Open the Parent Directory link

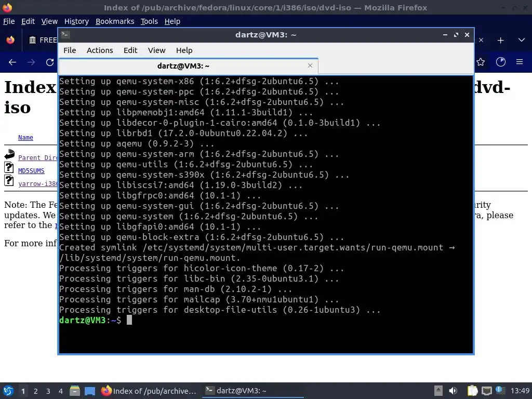pyautogui.click(x=37, y=158)
